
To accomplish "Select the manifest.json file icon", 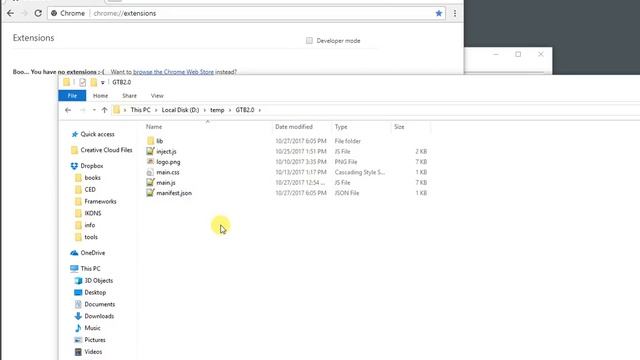I will tap(151, 193).
